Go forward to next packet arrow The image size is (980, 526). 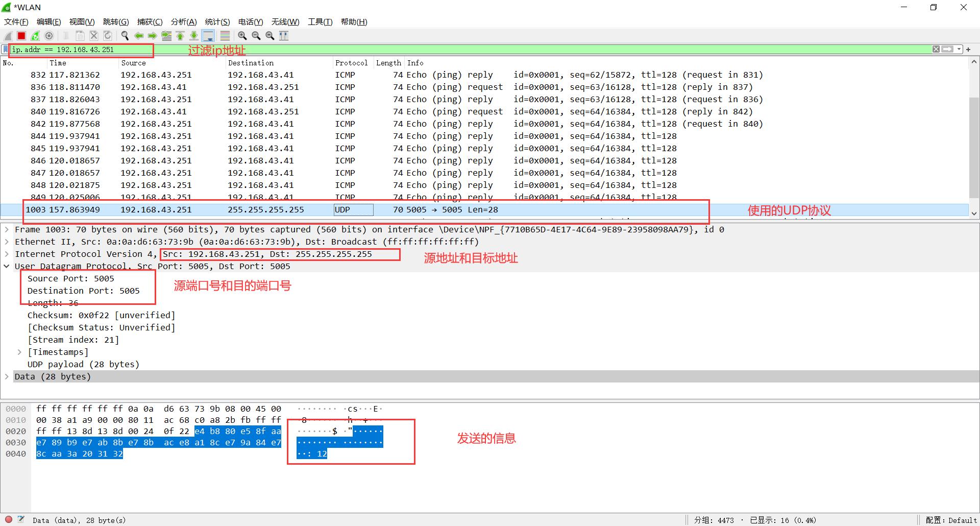tap(152, 36)
